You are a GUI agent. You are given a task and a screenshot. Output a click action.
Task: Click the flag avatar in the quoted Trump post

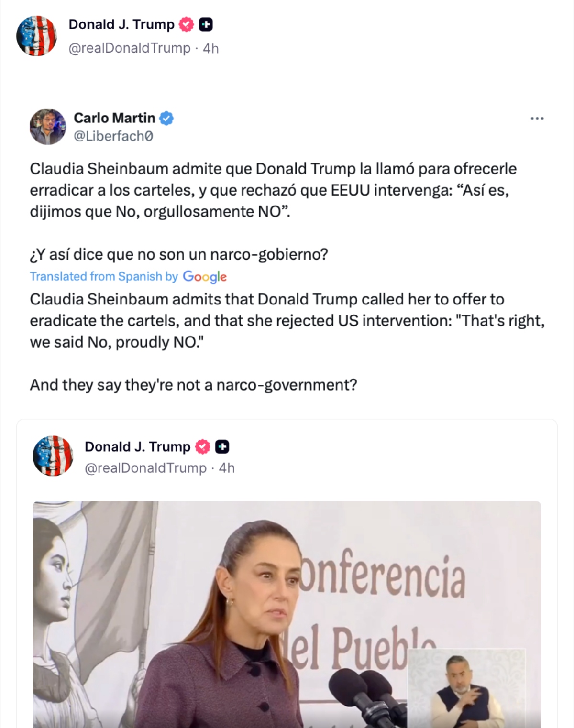click(x=53, y=456)
